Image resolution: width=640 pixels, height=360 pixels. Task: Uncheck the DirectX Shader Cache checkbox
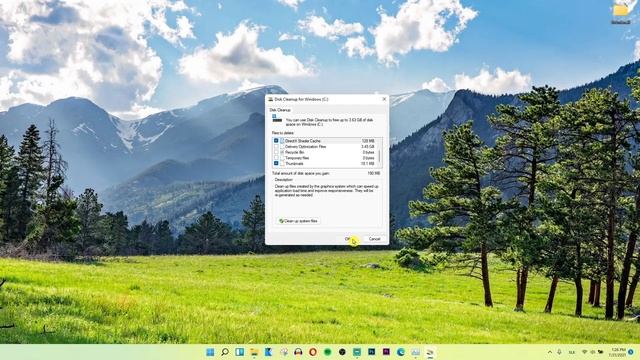click(276, 140)
